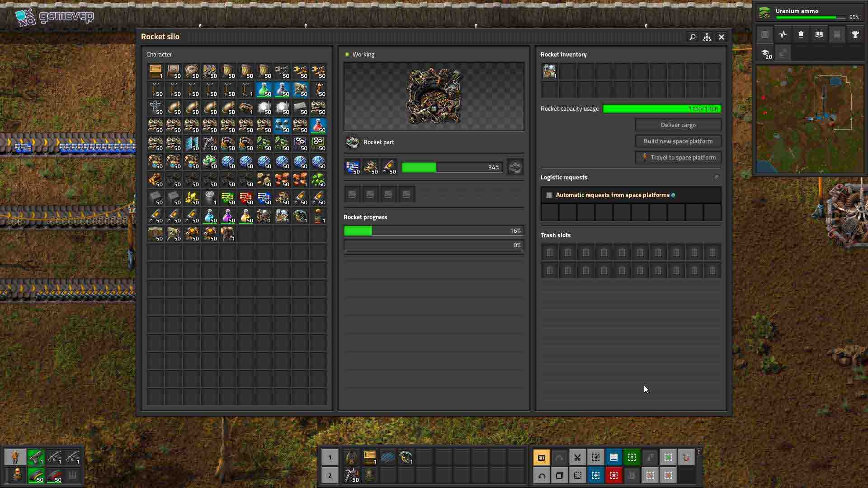Select the green electronic circuit stack
The width and height of the screenshot is (868, 488).
228,198
